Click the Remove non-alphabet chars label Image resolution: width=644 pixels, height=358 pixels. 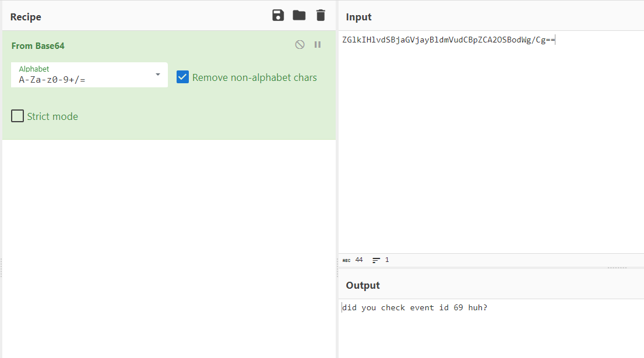255,77
